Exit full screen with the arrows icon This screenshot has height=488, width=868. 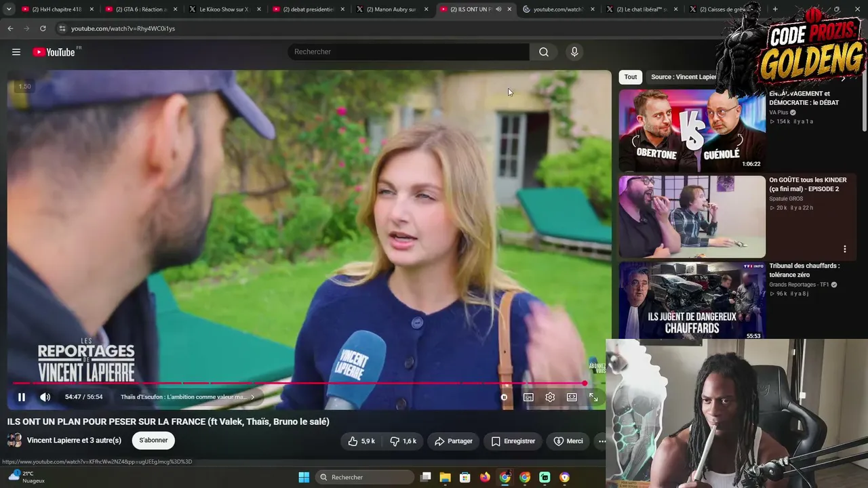(x=593, y=397)
